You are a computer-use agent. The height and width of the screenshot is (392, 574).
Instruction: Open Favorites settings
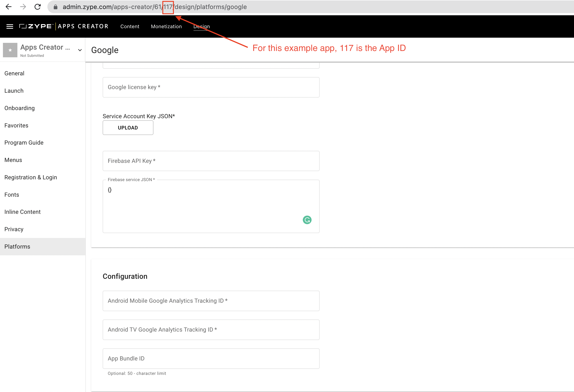43,125
